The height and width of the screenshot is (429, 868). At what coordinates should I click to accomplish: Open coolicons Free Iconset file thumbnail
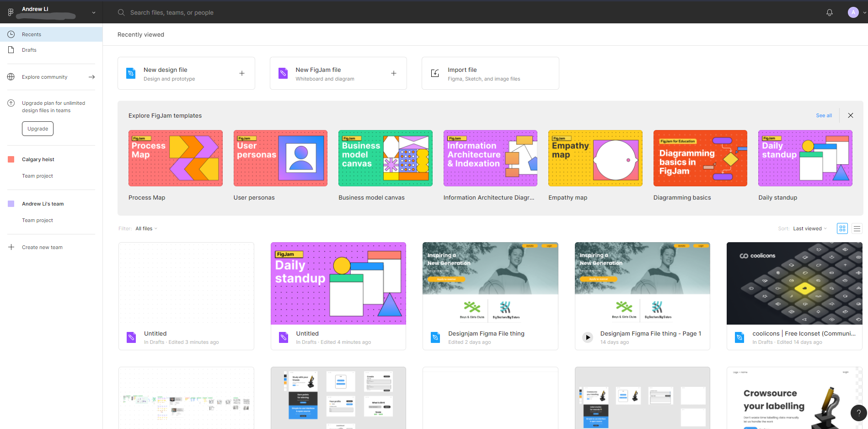pyautogui.click(x=794, y=283)
